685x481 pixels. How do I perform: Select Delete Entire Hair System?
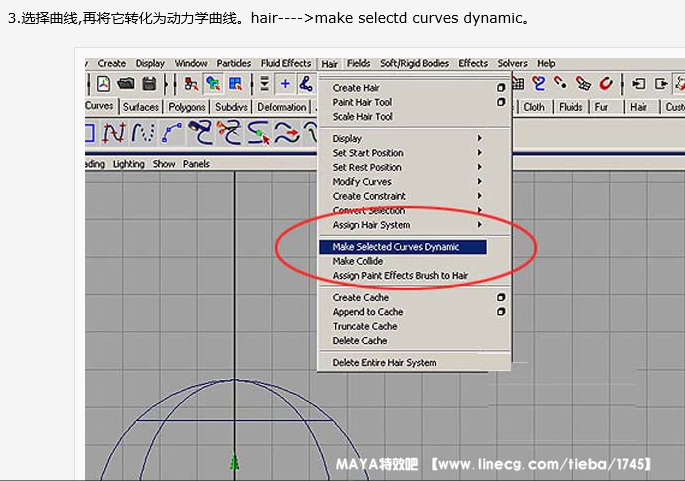point(384,363)
